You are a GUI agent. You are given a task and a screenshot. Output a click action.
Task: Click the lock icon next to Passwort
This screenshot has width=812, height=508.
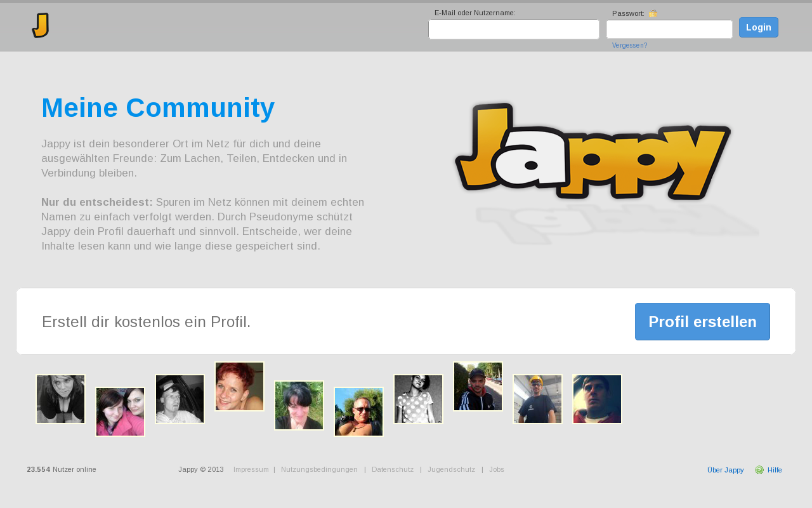[653, 13]
